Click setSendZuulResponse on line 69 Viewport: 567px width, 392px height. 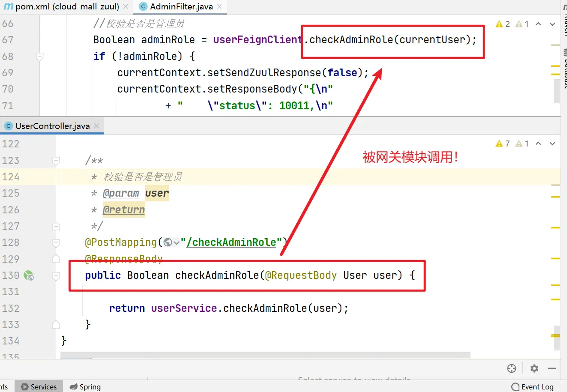coord(264,73)
